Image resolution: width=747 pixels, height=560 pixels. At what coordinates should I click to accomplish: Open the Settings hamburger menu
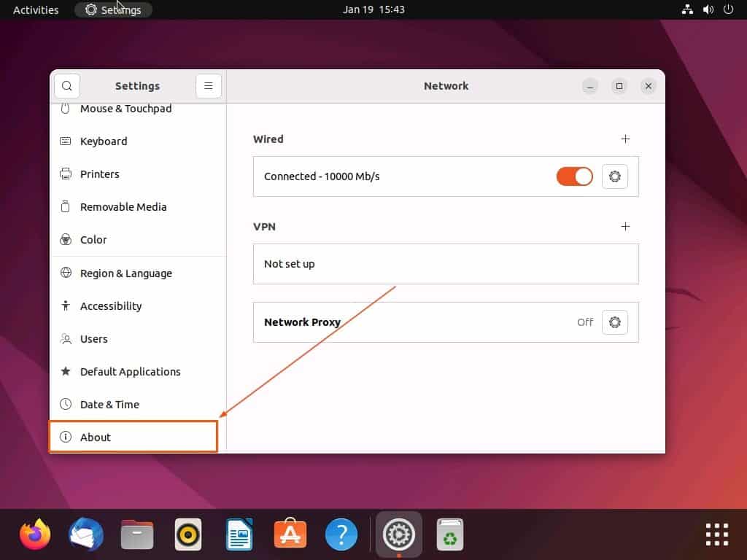209,85
